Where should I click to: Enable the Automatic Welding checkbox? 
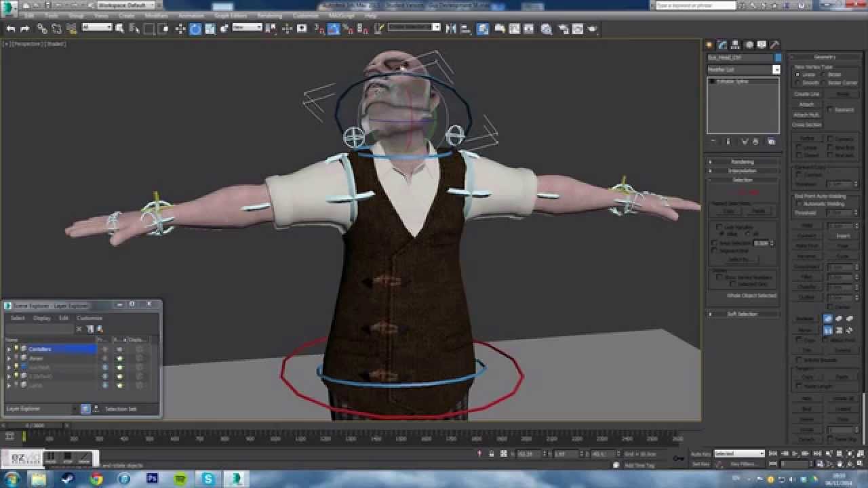pos(799,203)
